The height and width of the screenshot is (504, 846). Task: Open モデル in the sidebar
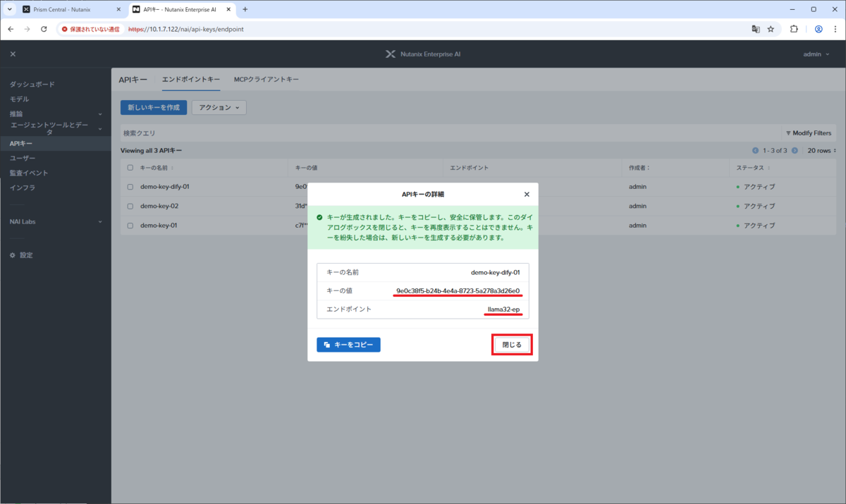coord(19,99)
